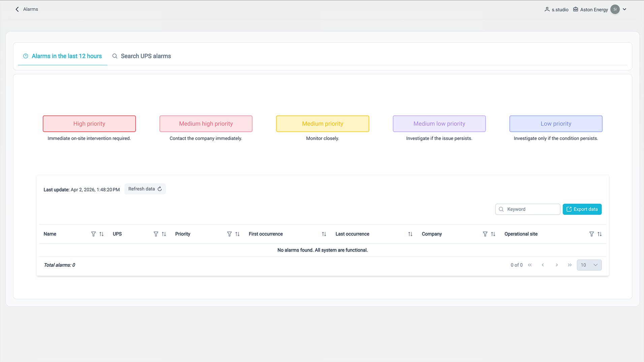Open the rows-per-page dropdown showing 10

tap(589, 265)
